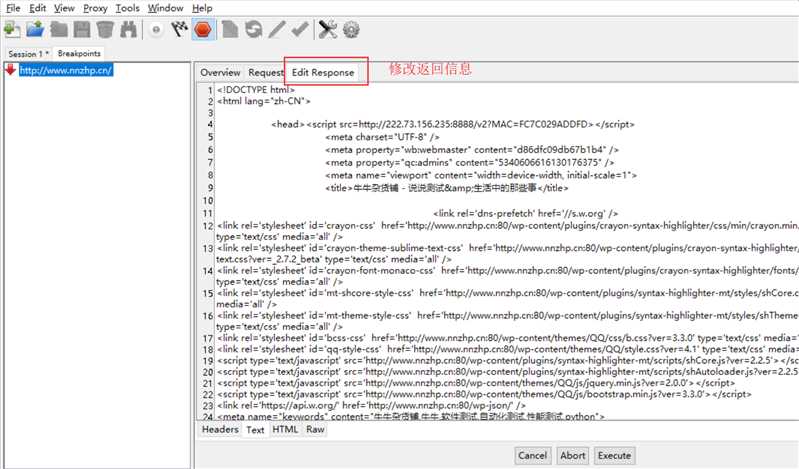Click the crayon-theme-sublime-text-css line
This screenshot has height=469, width=799.
[x=508, y=253]
